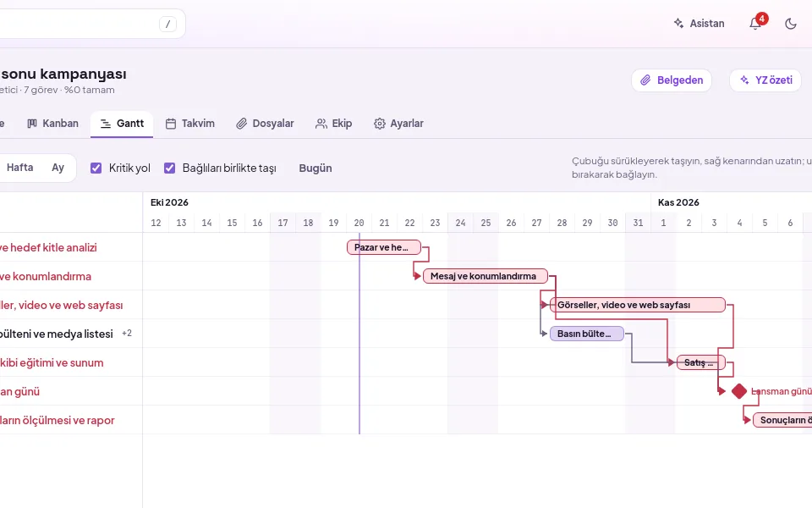The height and width of the screenshot is (508, 812).
Task: Toggle the Kritik yol checkbox
Action: tap(96, 168)
